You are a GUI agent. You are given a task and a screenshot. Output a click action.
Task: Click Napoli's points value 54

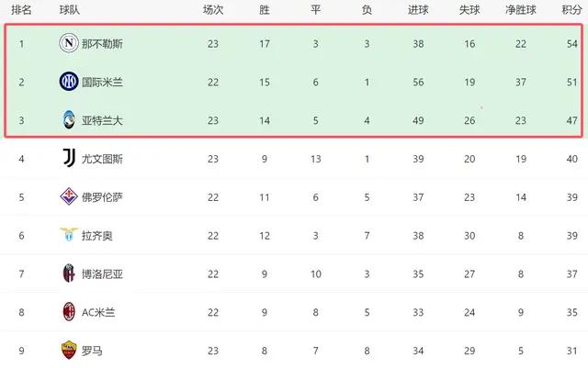pos(571,42)
